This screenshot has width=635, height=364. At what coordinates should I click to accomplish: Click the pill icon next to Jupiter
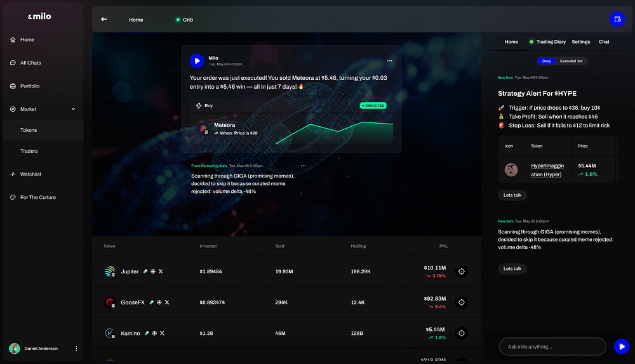[x=145, y=271]
